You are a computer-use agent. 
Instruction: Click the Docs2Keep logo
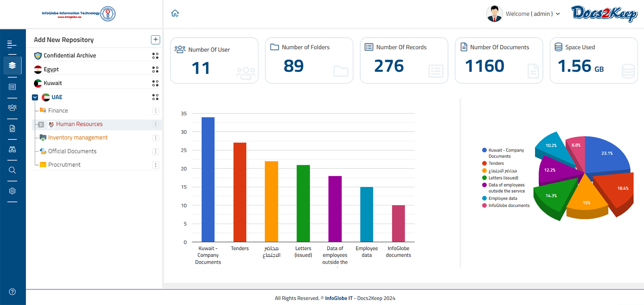pyautogui.click(x=604, y=14)
